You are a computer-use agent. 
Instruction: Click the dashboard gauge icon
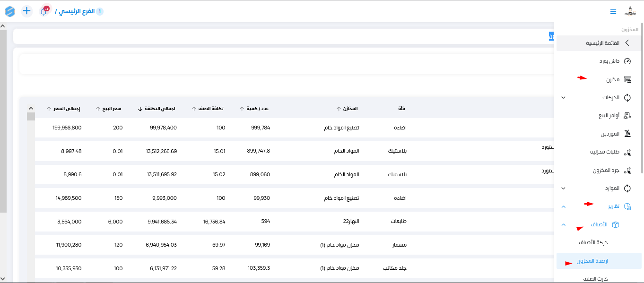point(627,61)
